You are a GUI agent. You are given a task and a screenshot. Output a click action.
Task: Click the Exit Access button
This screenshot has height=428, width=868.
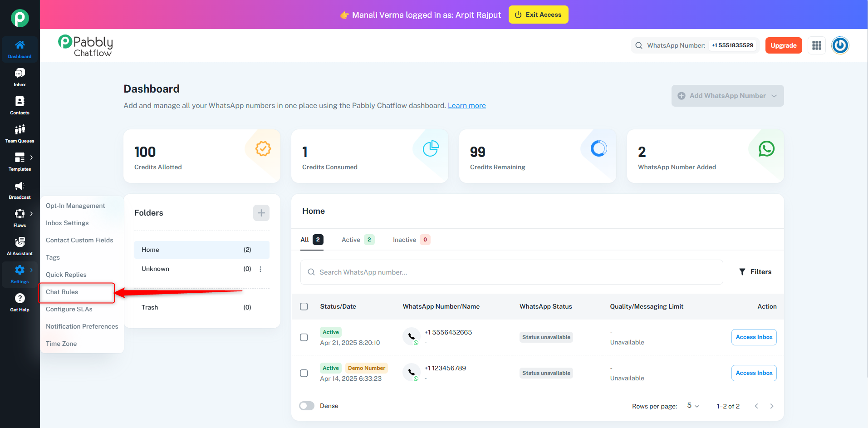click(x=538, y=15)
